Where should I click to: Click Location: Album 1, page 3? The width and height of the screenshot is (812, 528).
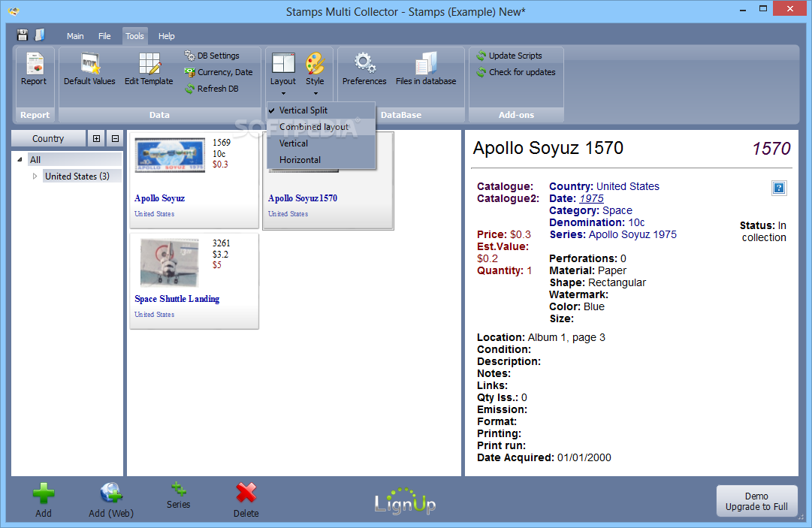[x=541, y=337]
